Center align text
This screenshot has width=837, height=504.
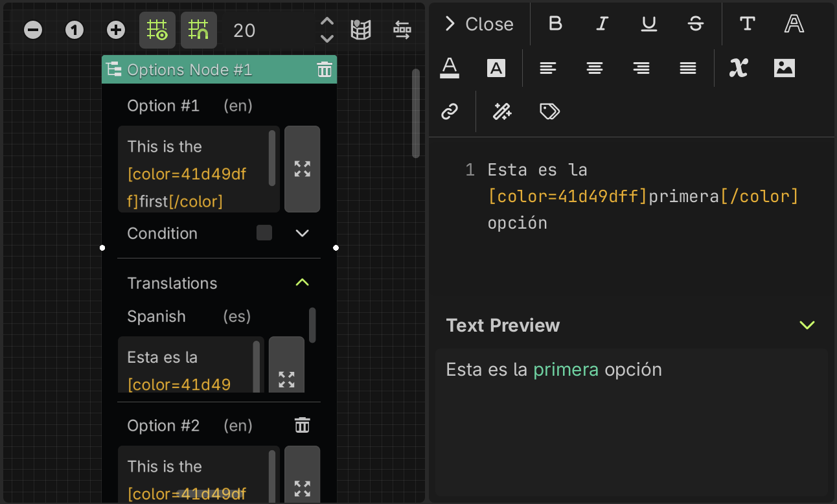595,68
